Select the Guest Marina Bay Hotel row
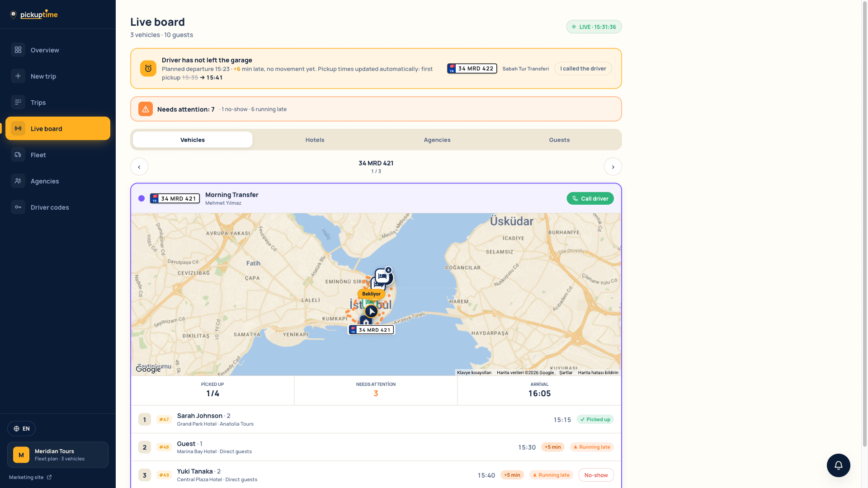Screen dimensions: 868x488 point(376,447)
